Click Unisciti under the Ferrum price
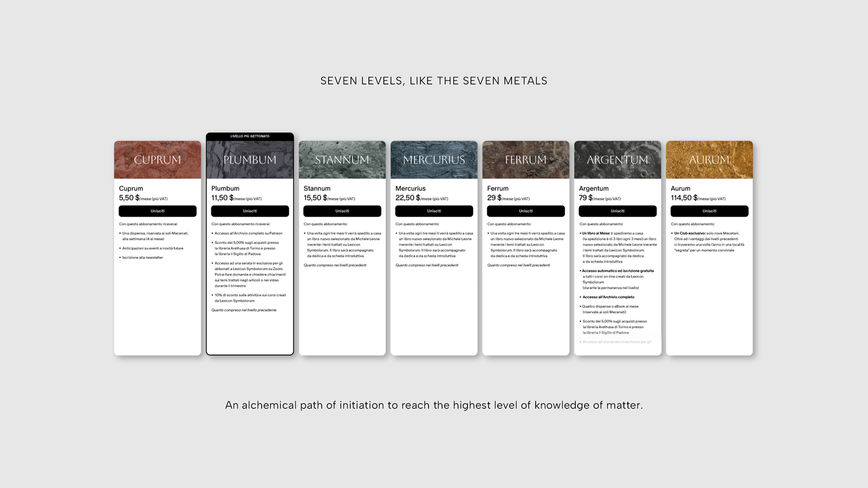This screenshot has width=868, height=488. tap(525, 211)
